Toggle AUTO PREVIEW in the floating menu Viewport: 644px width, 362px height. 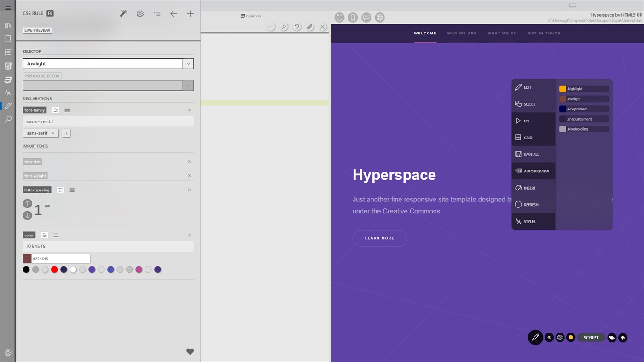click(533, 171)
